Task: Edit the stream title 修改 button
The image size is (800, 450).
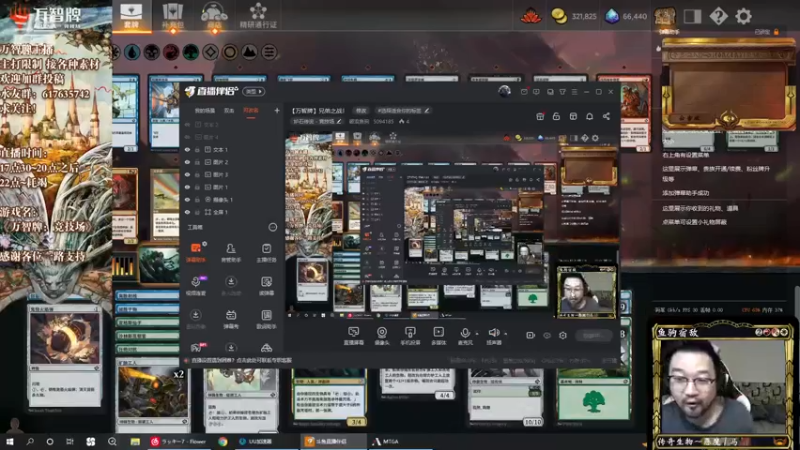Action: 361,110
